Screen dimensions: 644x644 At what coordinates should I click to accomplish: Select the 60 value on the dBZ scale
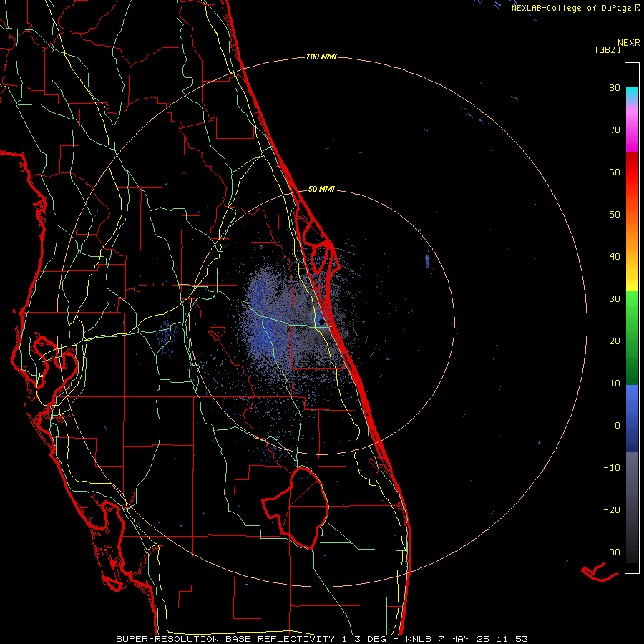tap(615, 172)
